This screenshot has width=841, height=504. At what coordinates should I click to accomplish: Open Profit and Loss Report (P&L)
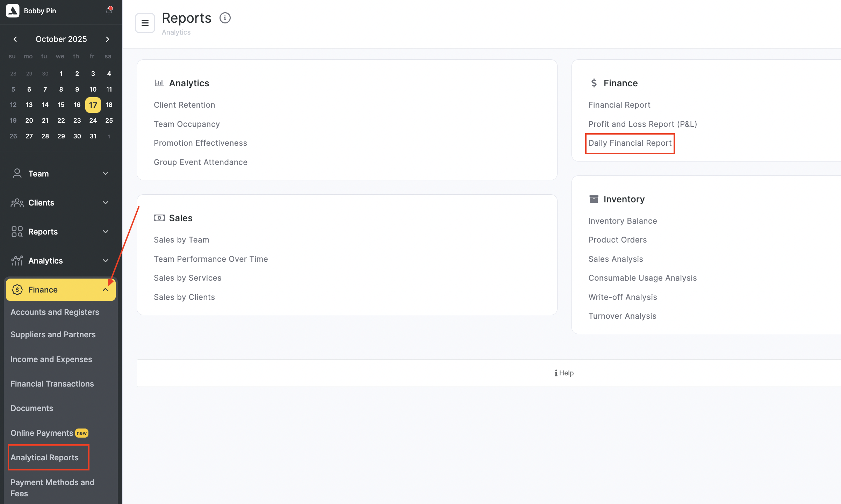point(642,124)
